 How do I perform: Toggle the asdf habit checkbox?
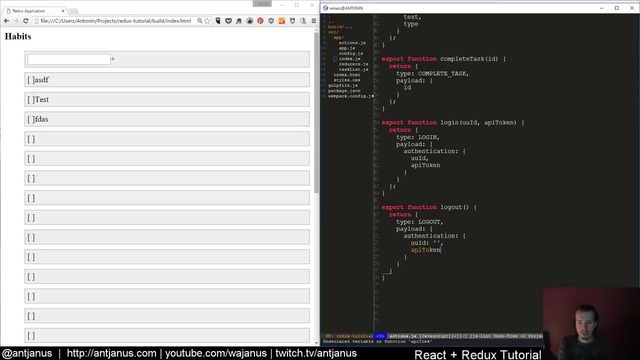coord(31,80)
